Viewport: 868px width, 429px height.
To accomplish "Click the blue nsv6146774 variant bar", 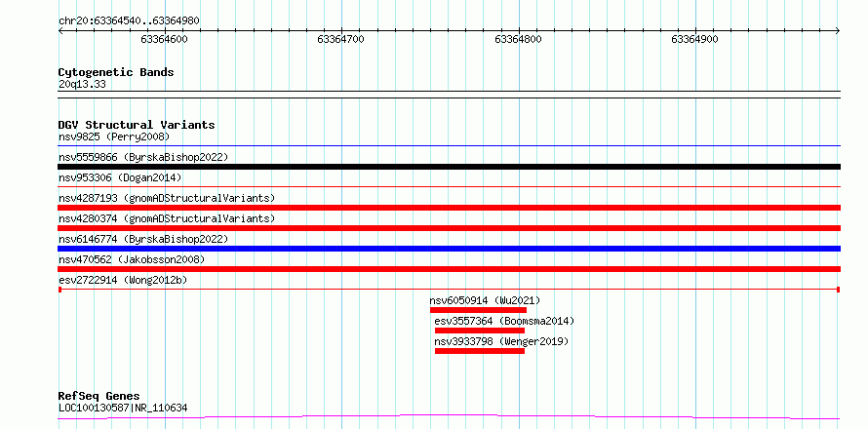I will [449, 249].
